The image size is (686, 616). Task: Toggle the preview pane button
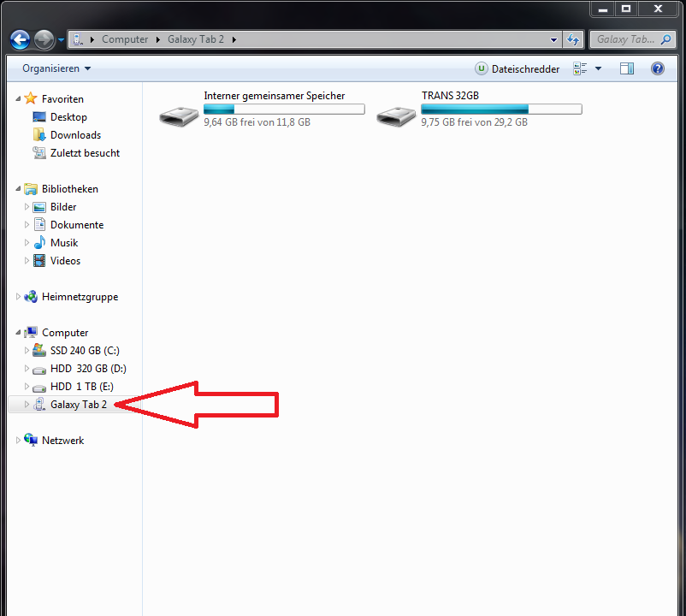click(x=627, y=68)
